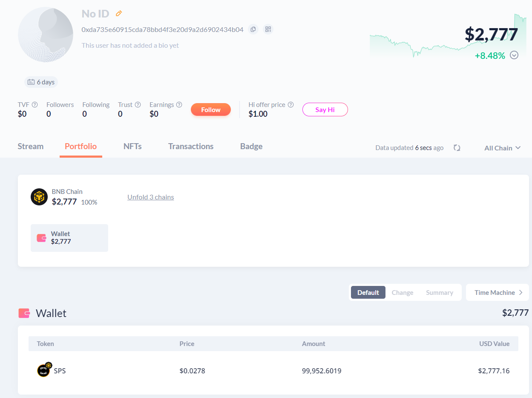The height and width of the screenshot is (398, 532).
Task: Click the wallet address text 0xda735e…
Action: [163, 29]
